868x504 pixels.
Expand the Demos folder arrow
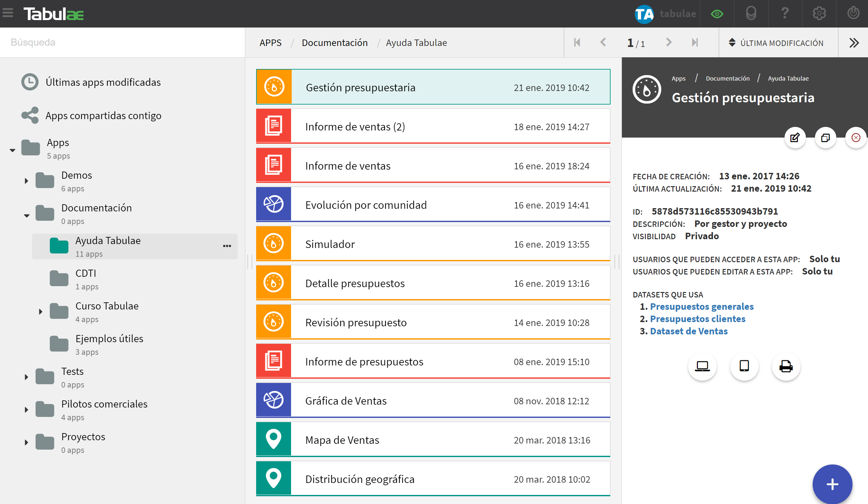pyautogui.click(x=27, y=181)
